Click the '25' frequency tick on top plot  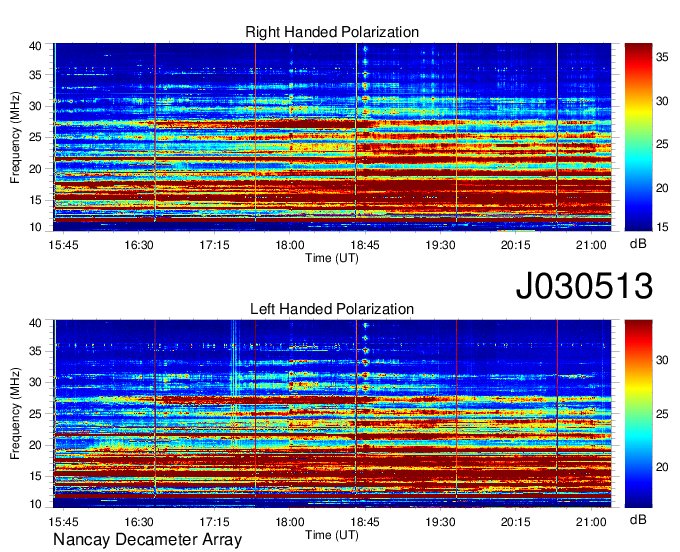click(x=35, y=137)
